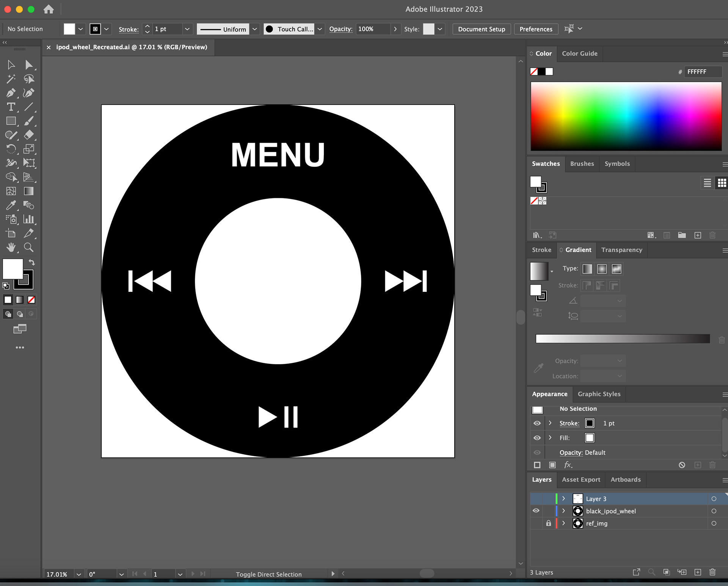The height and width of the screenshot is (586, 728).
Task: Select the Curvature tool
Action: 29,93
